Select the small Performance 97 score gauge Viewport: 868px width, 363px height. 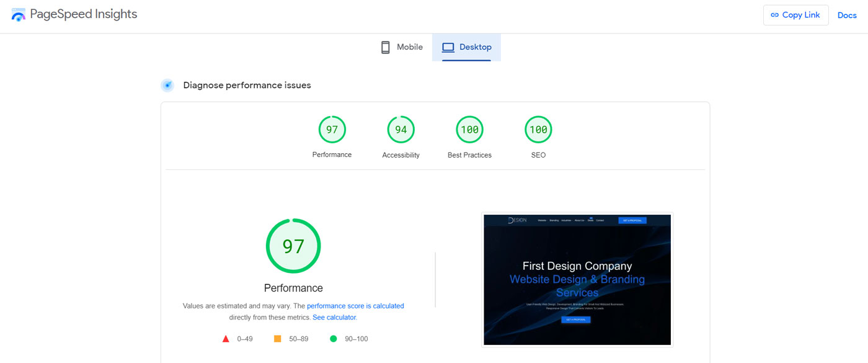pos(332,130)
